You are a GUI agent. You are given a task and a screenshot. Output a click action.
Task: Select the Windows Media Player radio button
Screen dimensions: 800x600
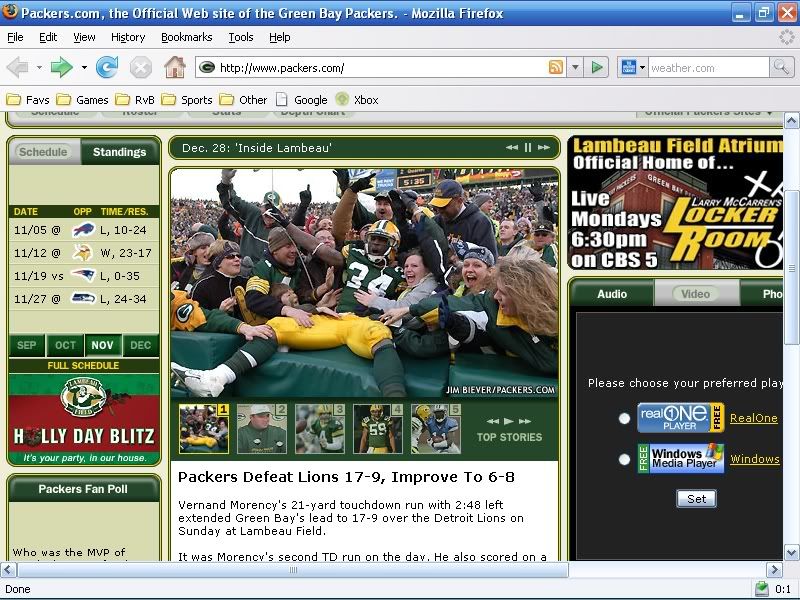[624, 459]
